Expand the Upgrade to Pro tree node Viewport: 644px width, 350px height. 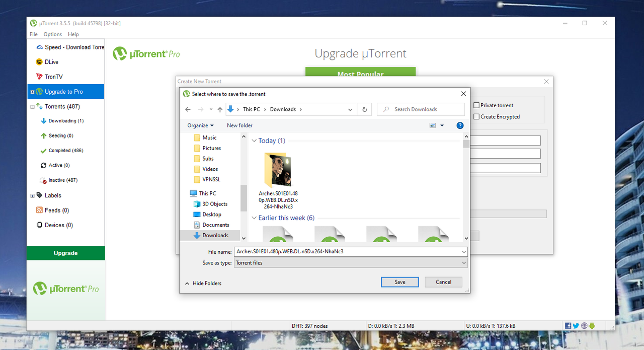click(x=32, y=92)
